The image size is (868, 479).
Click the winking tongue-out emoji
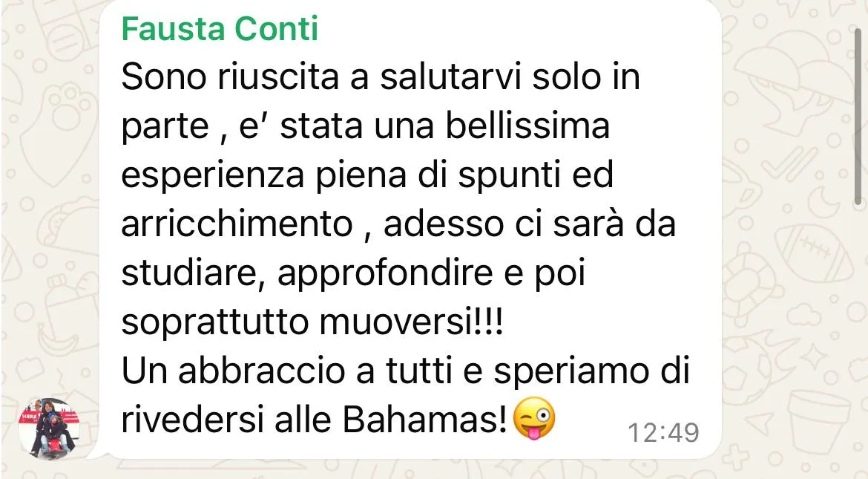(534, 419)
